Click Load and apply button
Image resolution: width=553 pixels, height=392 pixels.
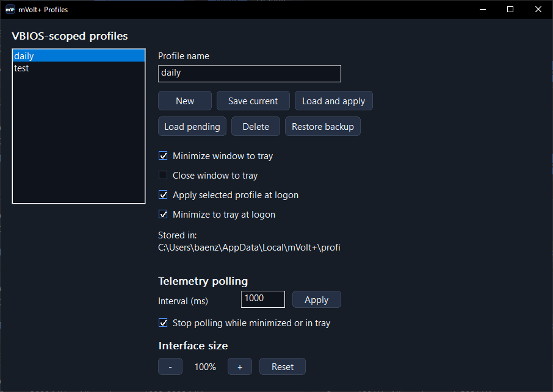coord(334,101)
